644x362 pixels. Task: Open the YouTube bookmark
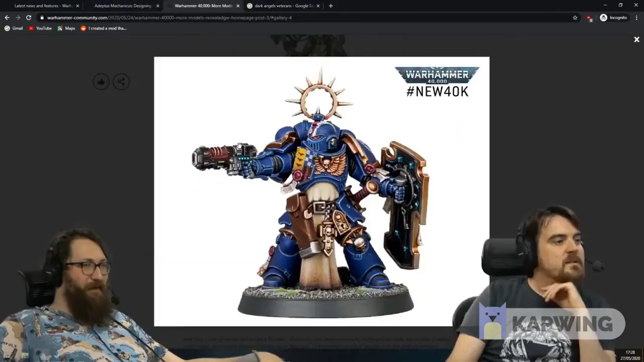(x=40, y=28)
